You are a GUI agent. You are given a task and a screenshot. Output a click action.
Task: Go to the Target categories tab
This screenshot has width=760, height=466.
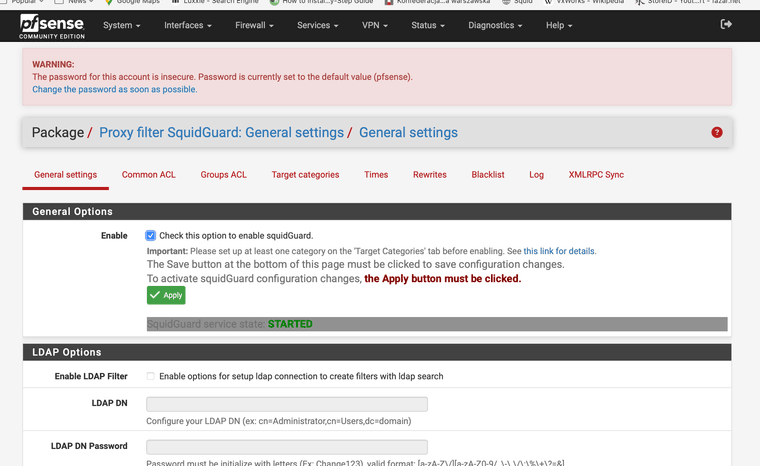pos(305,175)
